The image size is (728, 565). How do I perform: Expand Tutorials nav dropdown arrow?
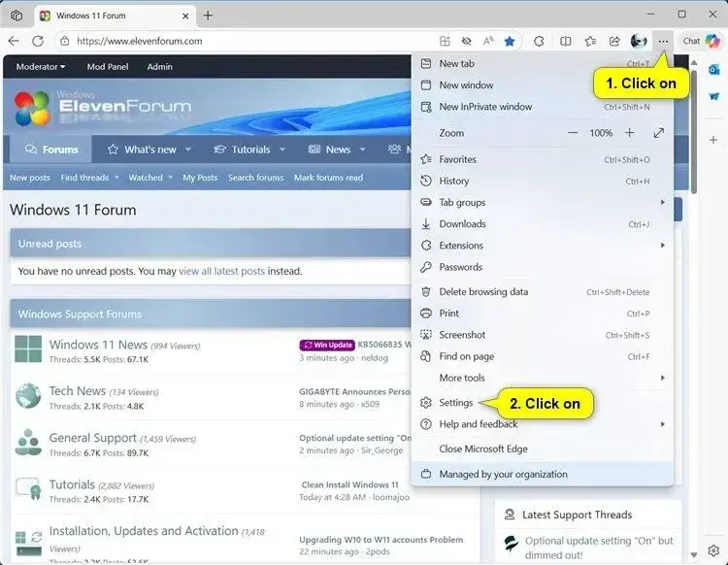(282, 150)
